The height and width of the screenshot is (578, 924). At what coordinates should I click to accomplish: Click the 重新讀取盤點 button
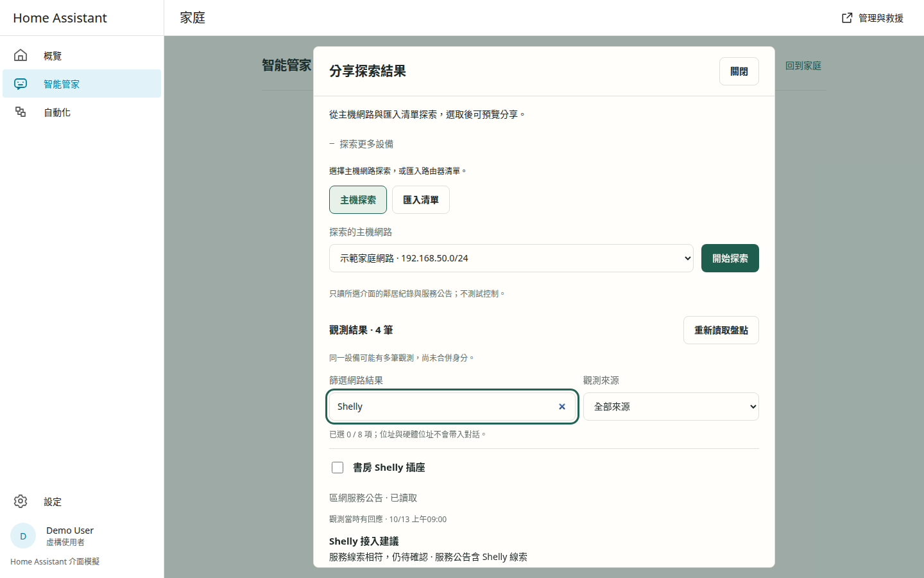[x=721, y=330]
